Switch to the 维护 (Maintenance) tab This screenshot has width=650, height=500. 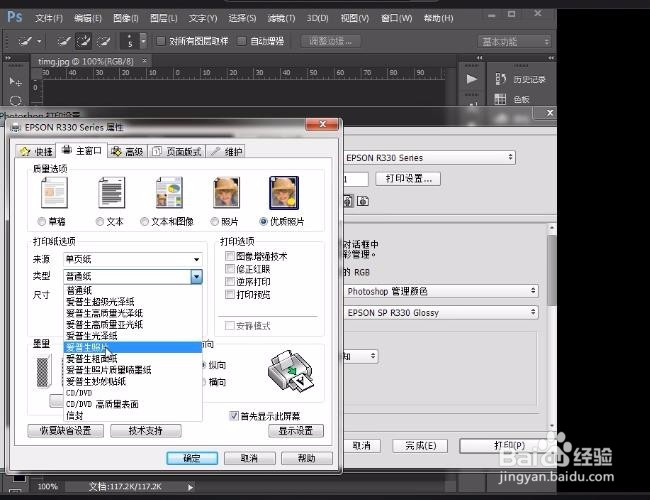(x=226, y=151)
